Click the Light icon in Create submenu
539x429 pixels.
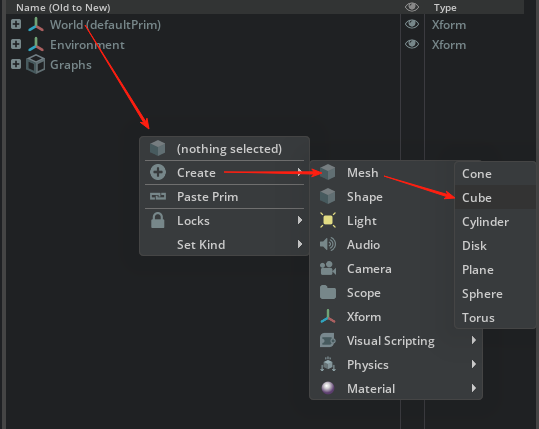pos(328,220)
